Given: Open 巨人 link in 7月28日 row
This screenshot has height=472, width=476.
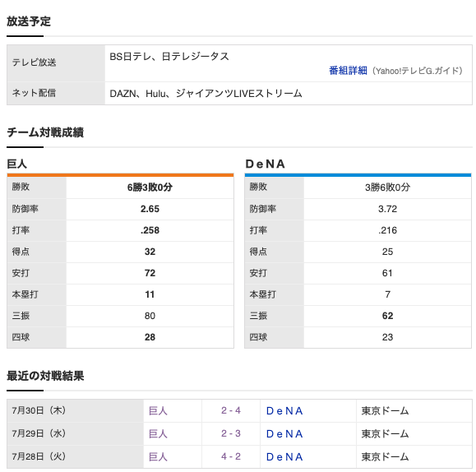Looking at the screenshot, I should (158, 456).
